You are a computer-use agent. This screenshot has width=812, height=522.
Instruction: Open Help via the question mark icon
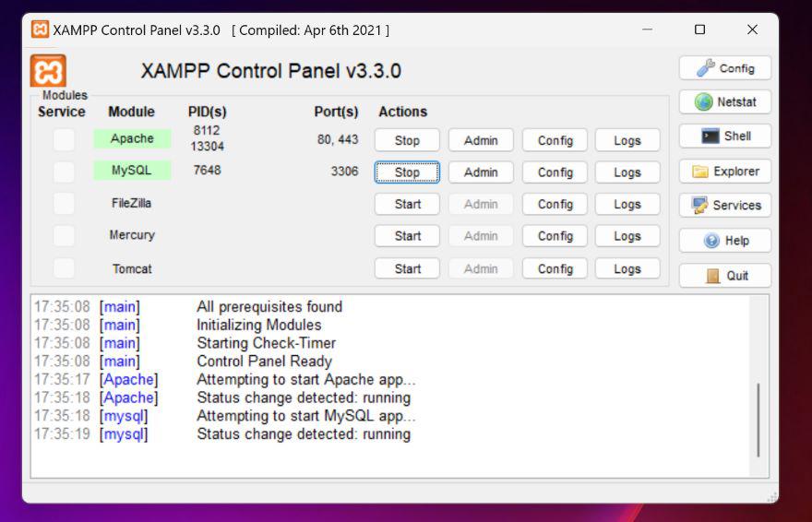click(725, 241)
